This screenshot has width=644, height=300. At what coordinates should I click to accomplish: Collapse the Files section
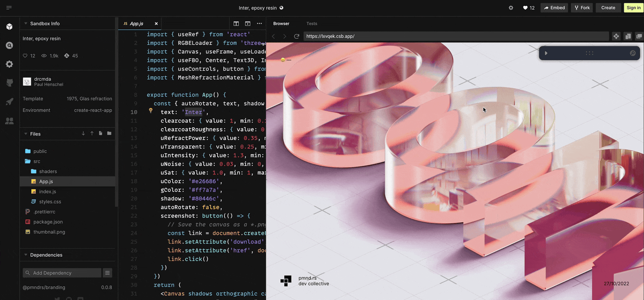(x=26, y=134)
